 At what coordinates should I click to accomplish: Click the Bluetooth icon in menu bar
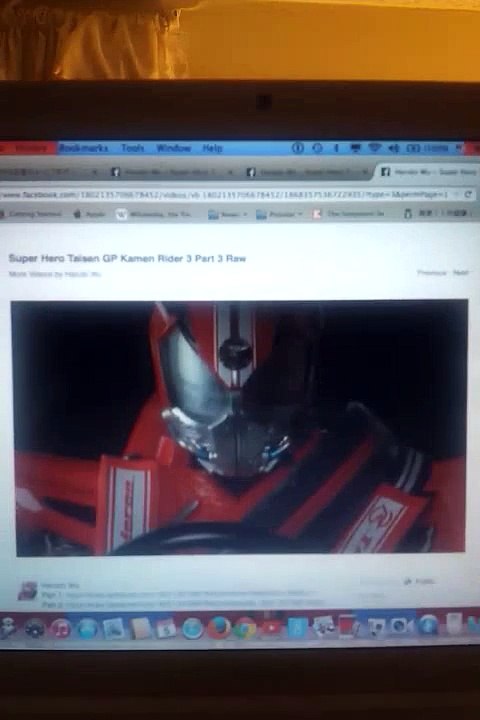[336, 148]
